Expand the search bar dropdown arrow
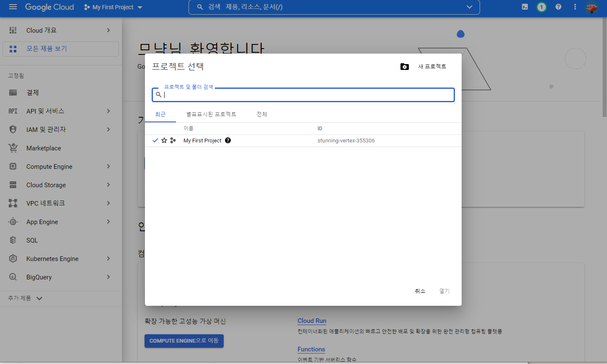The width and height of the screenshot is (607, 364). (470, 7)
